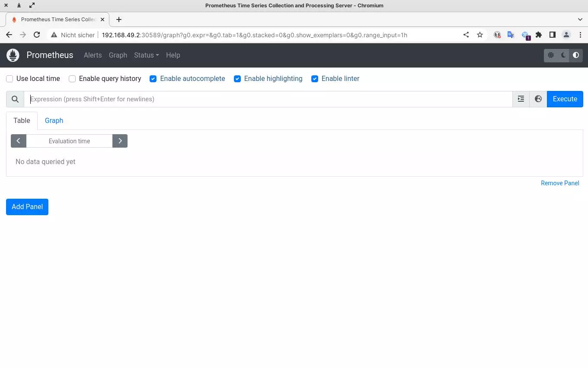Uncheck the Enable linter checkbox

315,79
